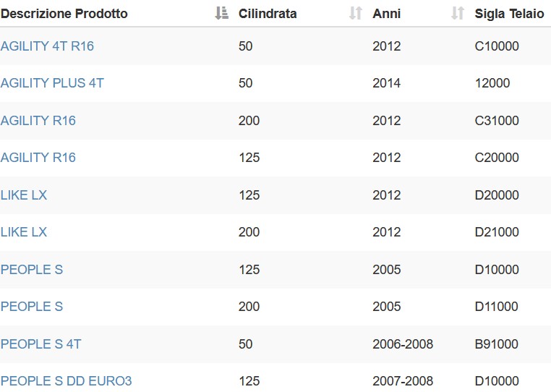Viewport: 551px width, 392px height.
Task: Open the PEOPLE S 4T link
Action: tap(40, 344)
